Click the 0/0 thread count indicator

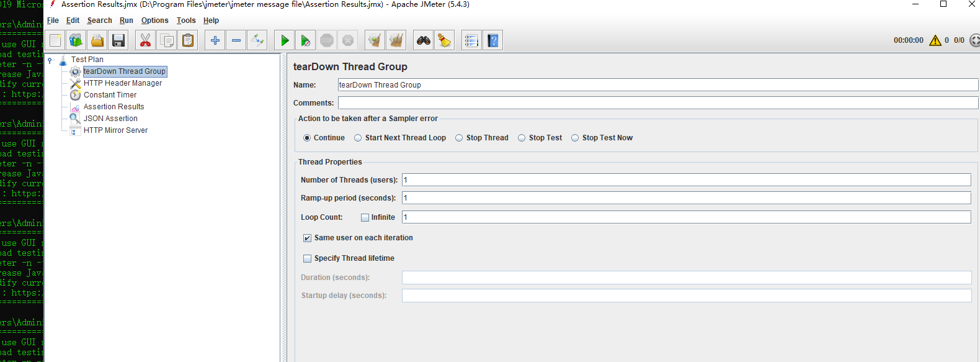coord(959,40)
